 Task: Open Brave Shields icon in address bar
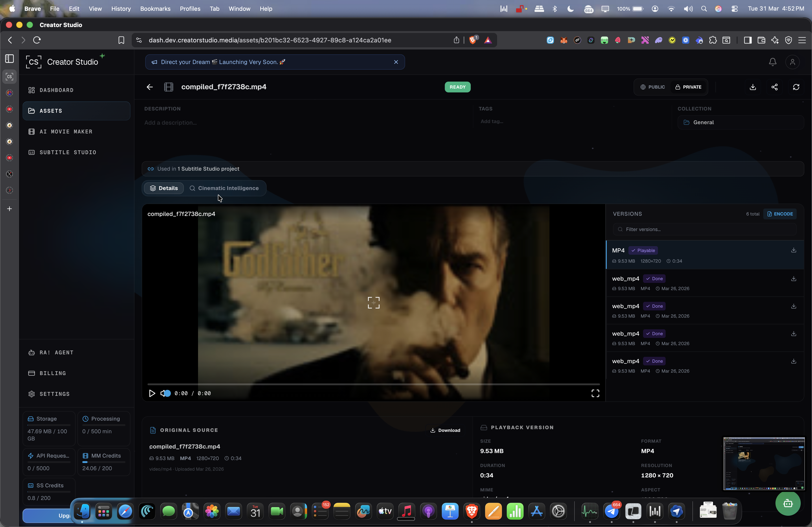click(x=473, y=40)
